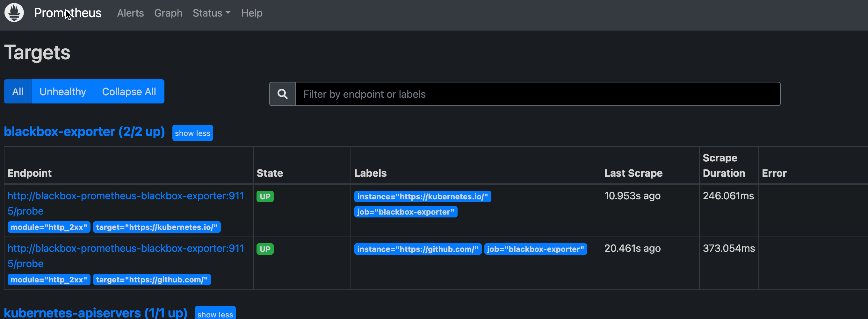868x319 pixels.
Task: Go to the Alerts page
Action: click(130, 13)
